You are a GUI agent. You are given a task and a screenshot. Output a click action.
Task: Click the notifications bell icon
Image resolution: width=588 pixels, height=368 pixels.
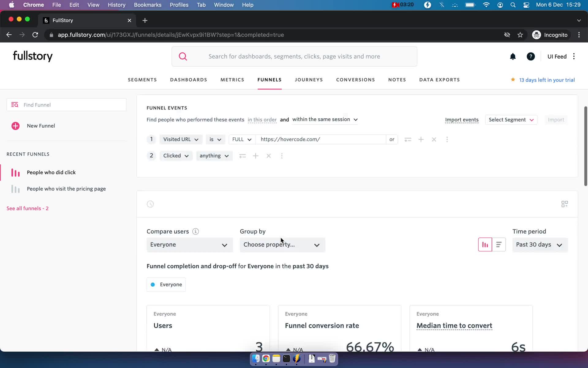coord(513,56)
